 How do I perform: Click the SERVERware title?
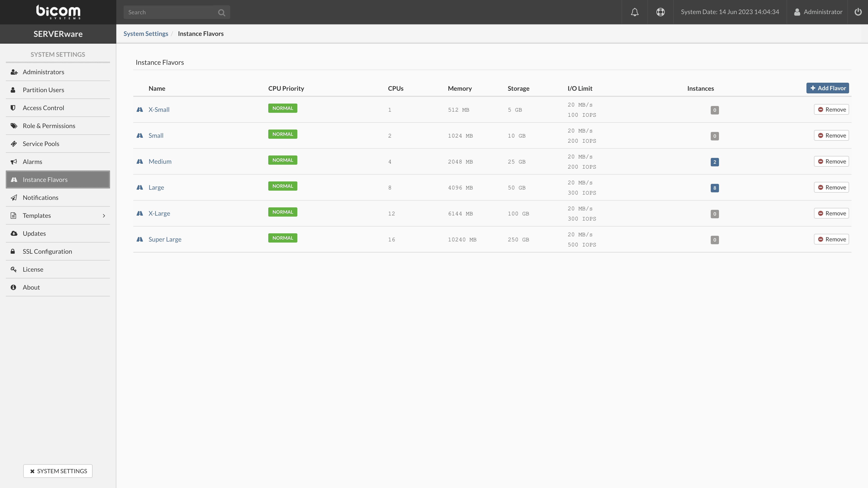click(58, 34)
